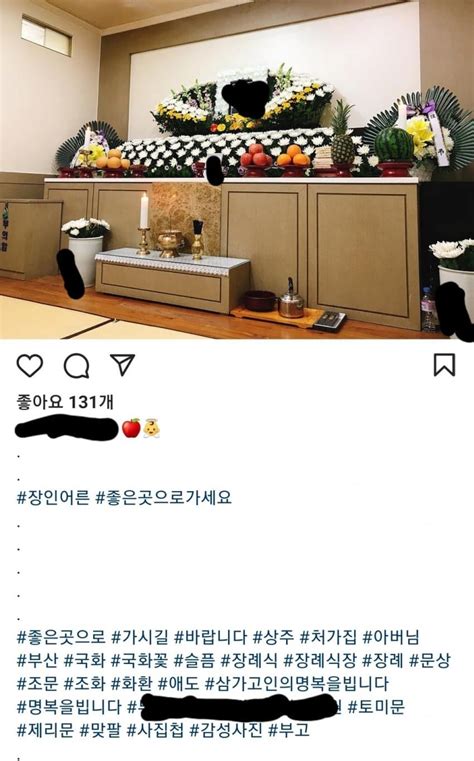Open comments via speech bubble icon

[x=77, y=365]
